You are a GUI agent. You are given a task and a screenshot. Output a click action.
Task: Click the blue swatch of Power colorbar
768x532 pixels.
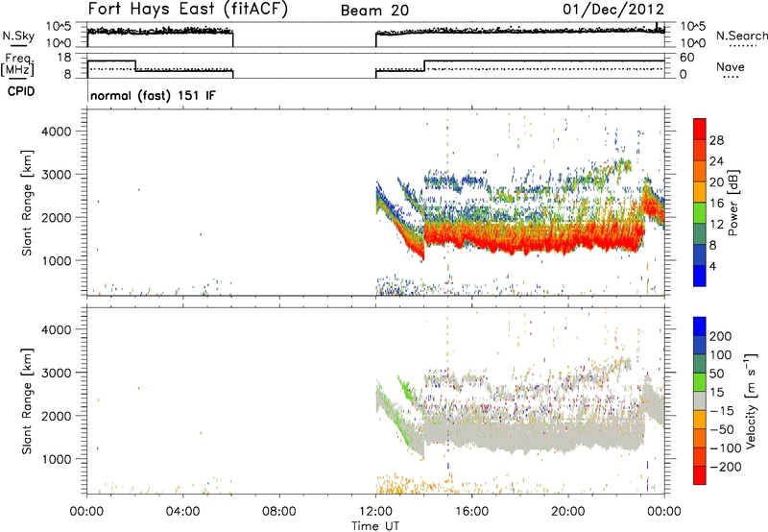coord(700,276)
